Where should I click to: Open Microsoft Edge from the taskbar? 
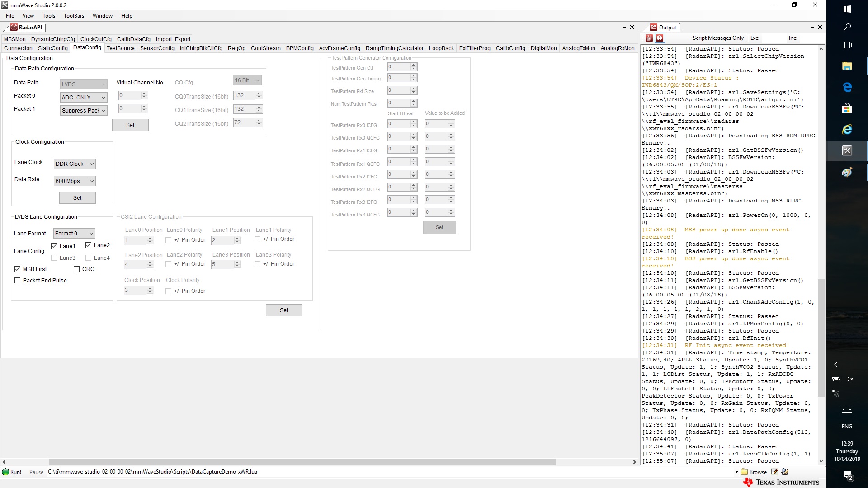tap(847, 87)
